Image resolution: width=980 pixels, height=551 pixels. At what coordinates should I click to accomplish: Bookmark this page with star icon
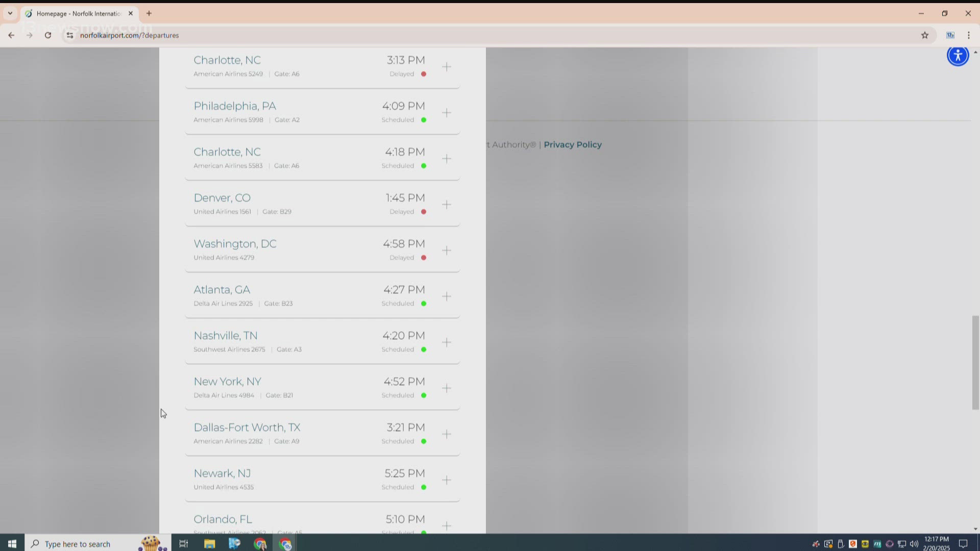(924, 35)
